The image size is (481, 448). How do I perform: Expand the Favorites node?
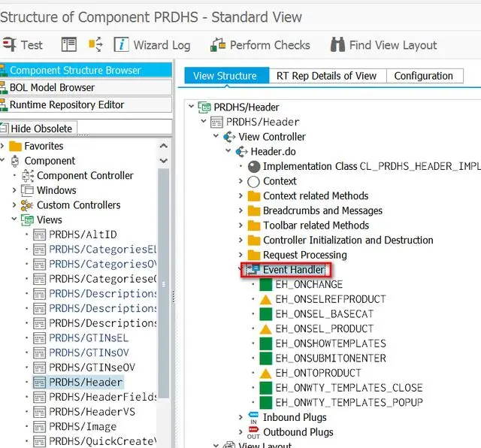coord(2,146)
